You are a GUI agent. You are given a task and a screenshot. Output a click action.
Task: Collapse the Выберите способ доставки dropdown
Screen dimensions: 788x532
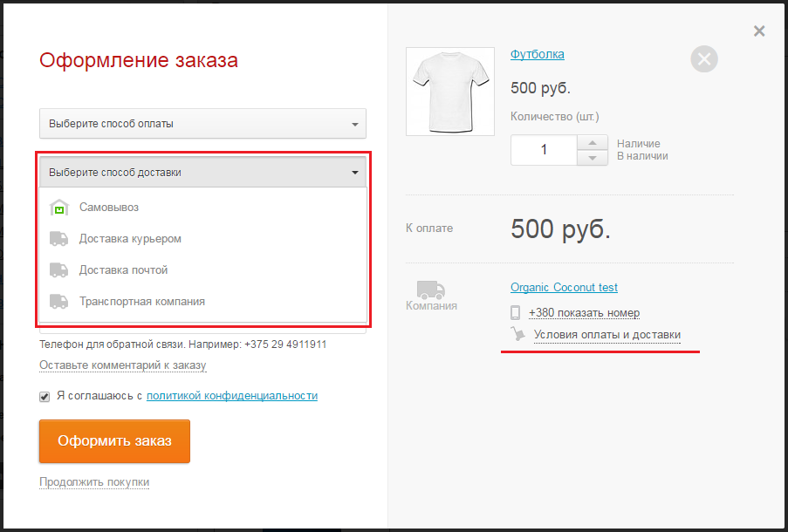coord(202,173)
